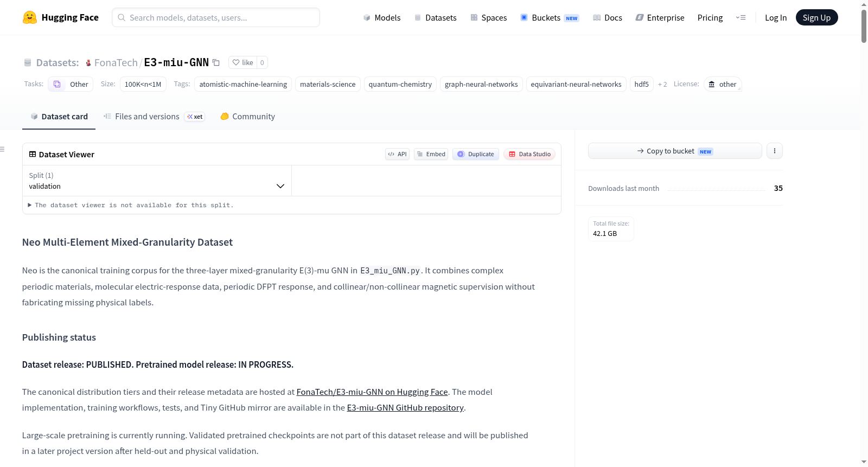Click the like count number
This screenshot has width=868, height=467.
[262, 62]
